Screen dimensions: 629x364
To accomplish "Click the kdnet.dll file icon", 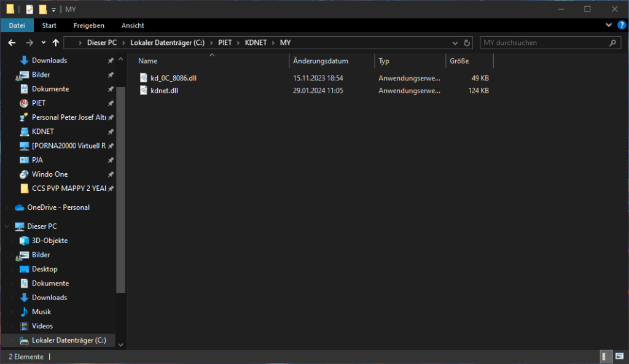I will coord(144,90).
